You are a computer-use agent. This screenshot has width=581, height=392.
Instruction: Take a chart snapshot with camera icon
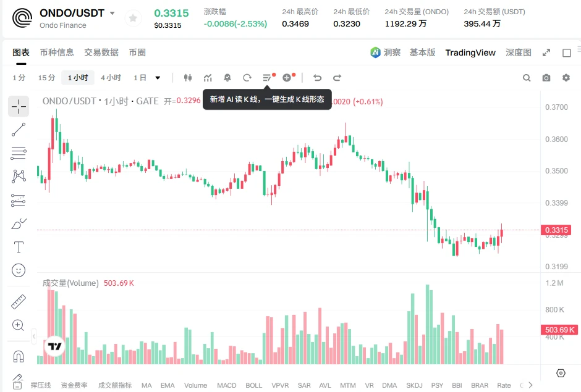tap(546, 78)
